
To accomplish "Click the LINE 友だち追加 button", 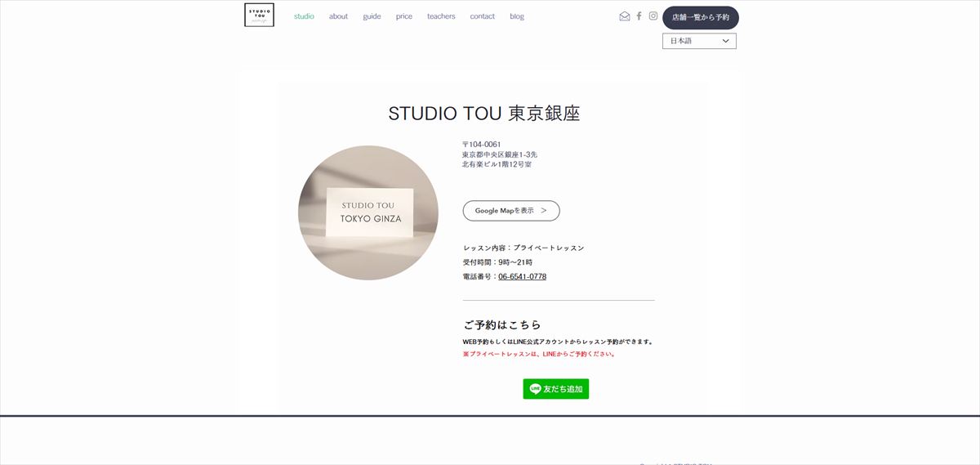I will pyautogui.click(x=556, y=389).
